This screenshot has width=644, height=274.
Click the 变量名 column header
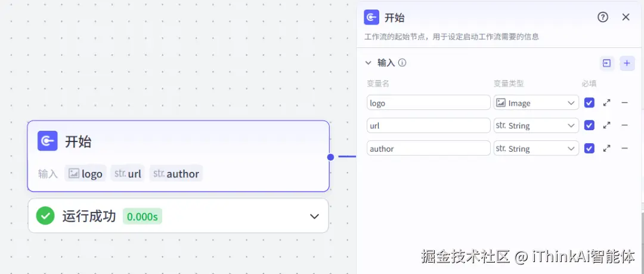(x=378, y=84)
